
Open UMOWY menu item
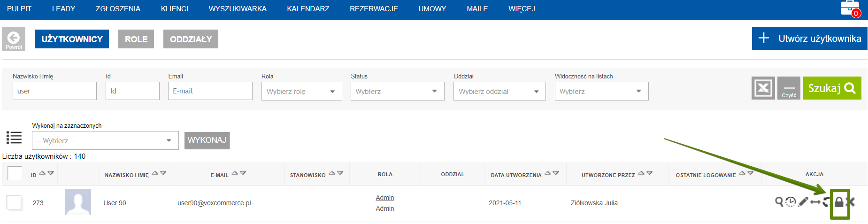pyautogui.click(x=432, y=9)
